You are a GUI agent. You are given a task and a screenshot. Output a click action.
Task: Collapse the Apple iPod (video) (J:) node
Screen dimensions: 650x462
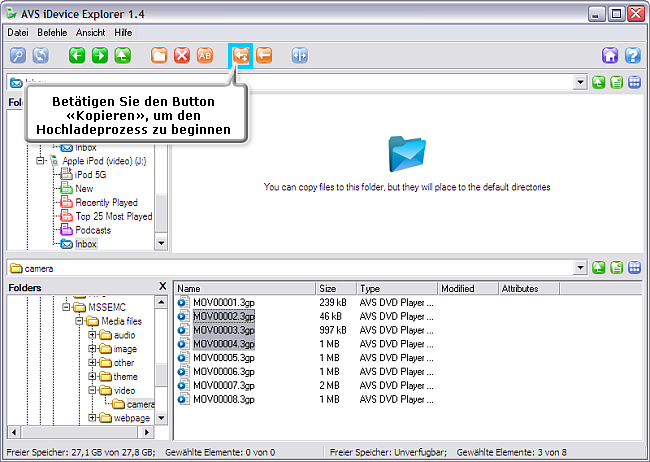40,160
